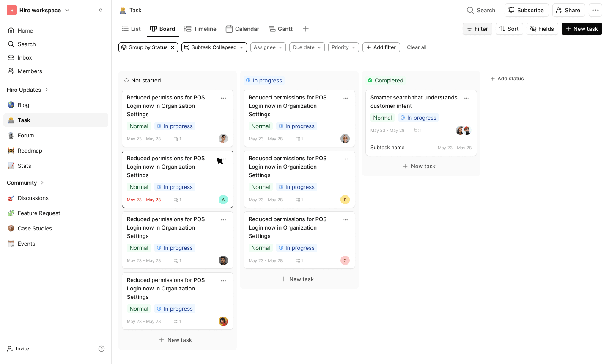Click avatar C on In progress card

(x=345, y=260)
